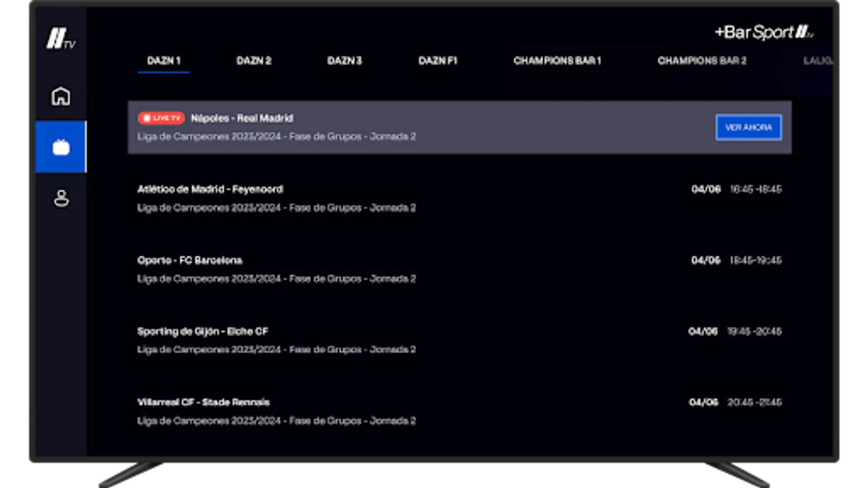Switch to the DAZN 2 tab
This screenshot has height=488, width=868.
254,61
